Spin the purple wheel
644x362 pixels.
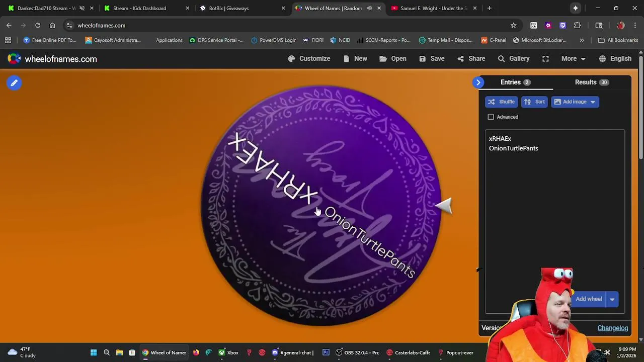coord(321,206)
